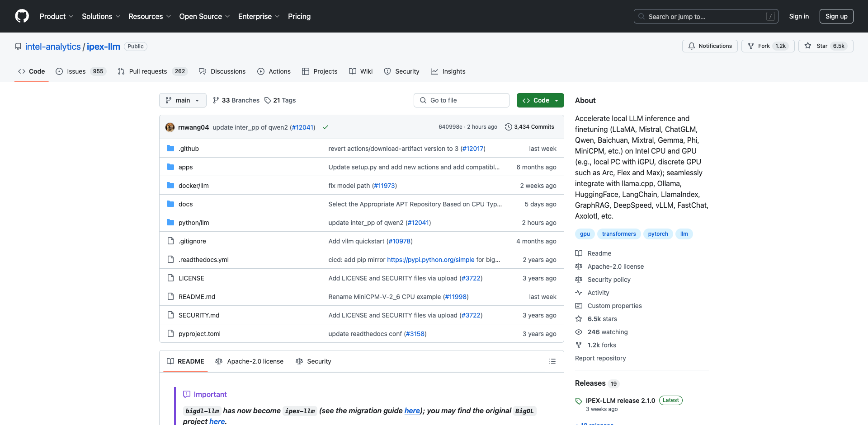Click the LICENSE file icon
This screenshot has height=425, width=868.
coord(170,278)
